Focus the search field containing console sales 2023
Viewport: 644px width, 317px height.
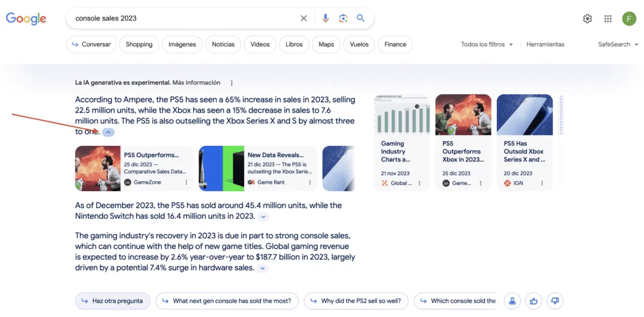pyautogui.click(x=185, y=18)
